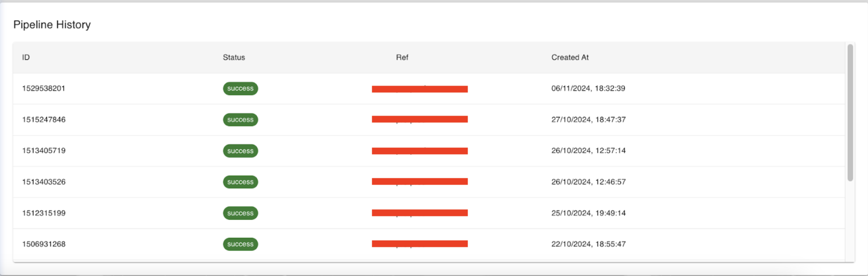Image resolution: width=868 pixels, height=276 pixels.
Task: Click success badge for pipeline 1515247846
Action: coord(240,120)
